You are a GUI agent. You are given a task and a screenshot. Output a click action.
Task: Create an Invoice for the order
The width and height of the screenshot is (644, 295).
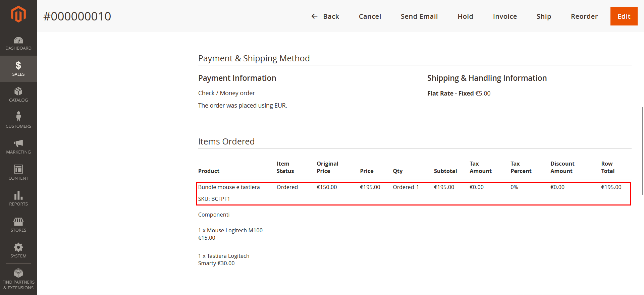(x=505, y=16)
